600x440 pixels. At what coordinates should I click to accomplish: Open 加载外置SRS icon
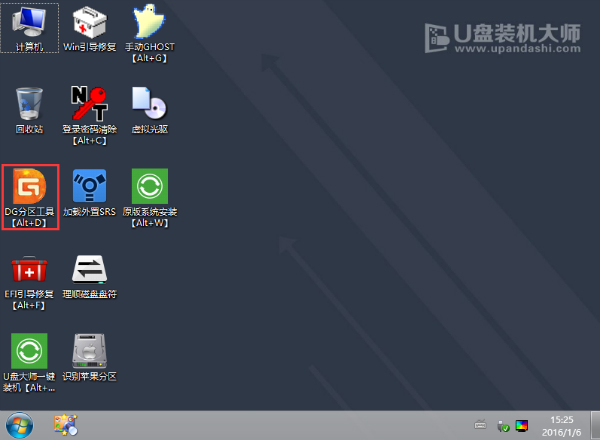90,193
